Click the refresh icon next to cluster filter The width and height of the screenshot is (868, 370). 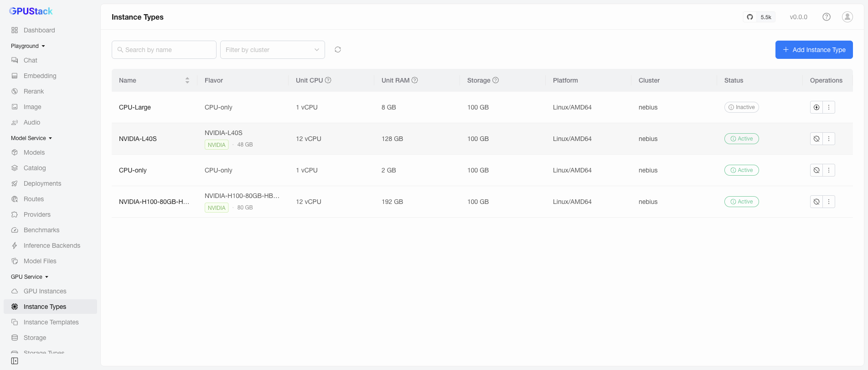[338, 50]
